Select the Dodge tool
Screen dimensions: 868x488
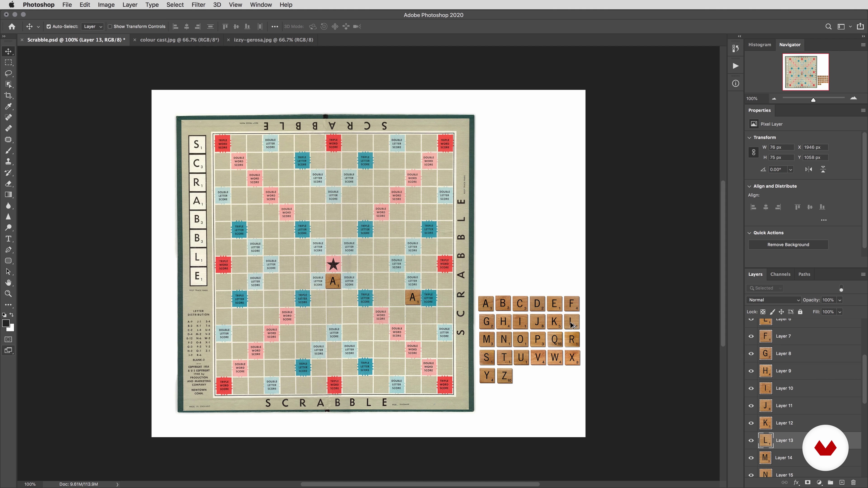[x=8, y=228]
